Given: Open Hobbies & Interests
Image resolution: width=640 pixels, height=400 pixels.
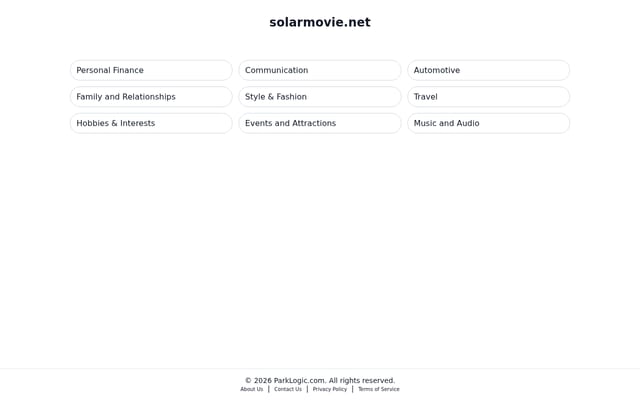Looking at the screenshot, I should pyautogui.click(x=151, y=123).
